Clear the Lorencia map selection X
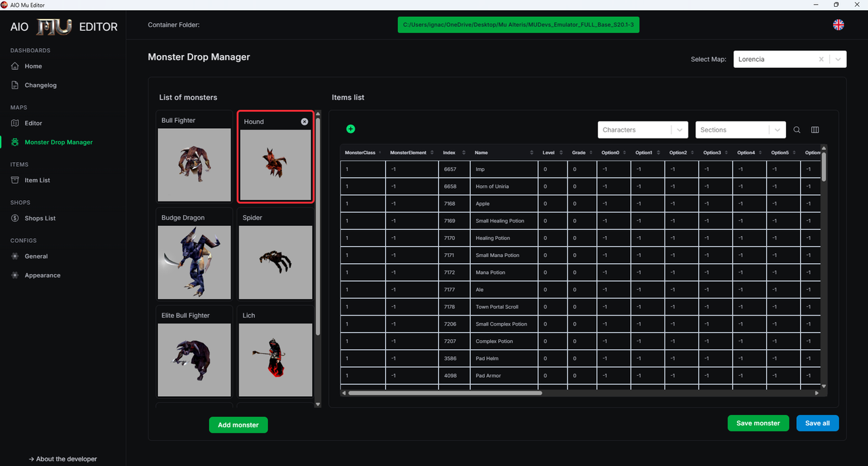Screen dimensions: 868x466 click(x=821, y=60)
